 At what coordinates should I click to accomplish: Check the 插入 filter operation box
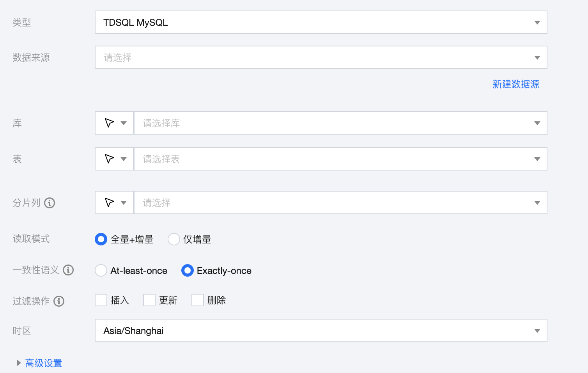pos(101,300)
